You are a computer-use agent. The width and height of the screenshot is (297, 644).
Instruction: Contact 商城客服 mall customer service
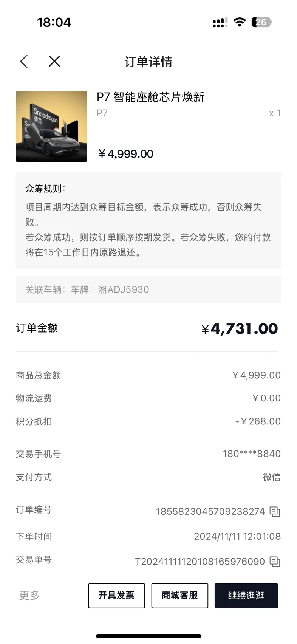(x=180, y=596)
